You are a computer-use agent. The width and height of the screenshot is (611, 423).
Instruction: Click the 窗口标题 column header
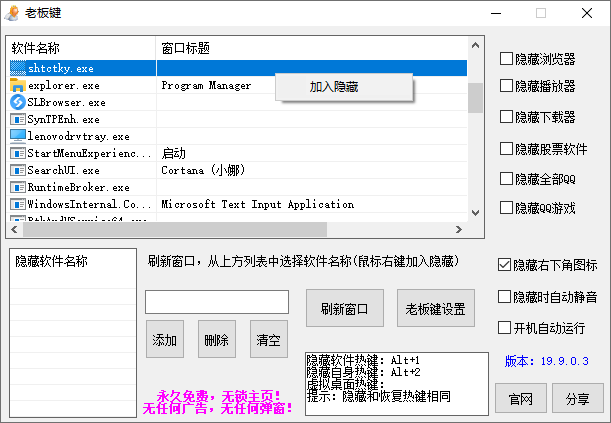pyautogui.click(x=185, y=48)
